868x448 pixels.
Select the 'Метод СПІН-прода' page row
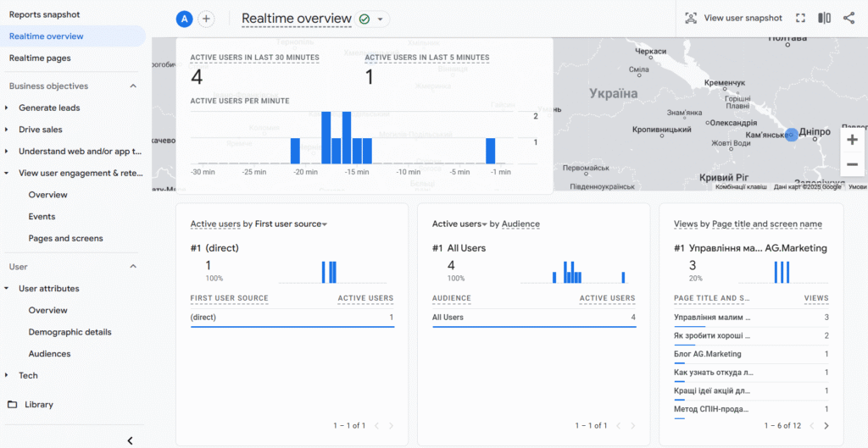[751, 409]
